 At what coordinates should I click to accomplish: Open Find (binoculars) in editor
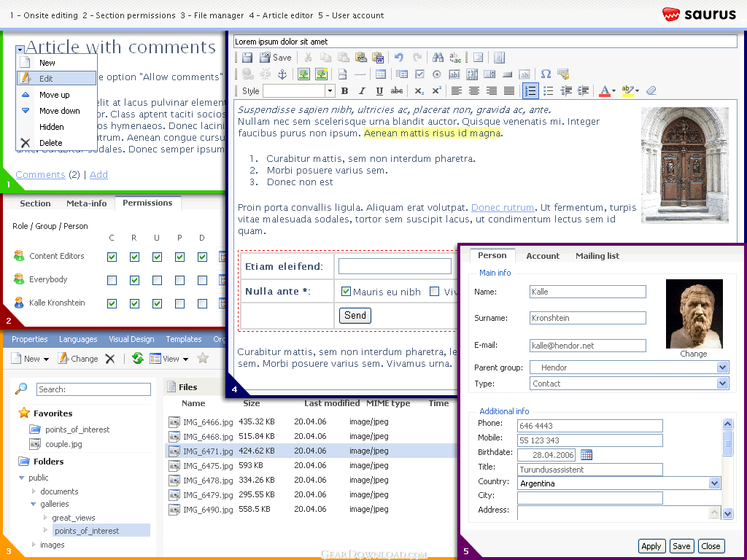(x=438, y=58)
